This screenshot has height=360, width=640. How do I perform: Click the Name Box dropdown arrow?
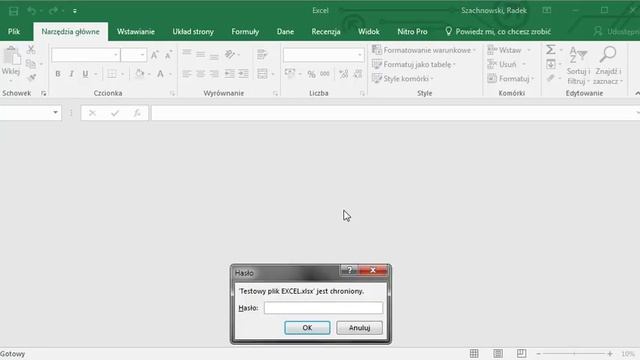tap(55, 112)
